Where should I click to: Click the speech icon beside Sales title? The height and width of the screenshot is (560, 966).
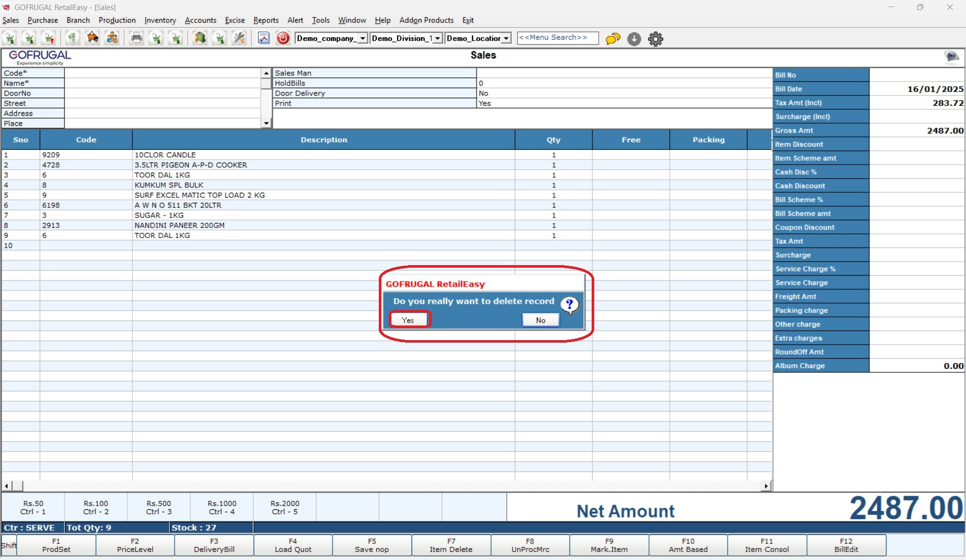point(951,56)
